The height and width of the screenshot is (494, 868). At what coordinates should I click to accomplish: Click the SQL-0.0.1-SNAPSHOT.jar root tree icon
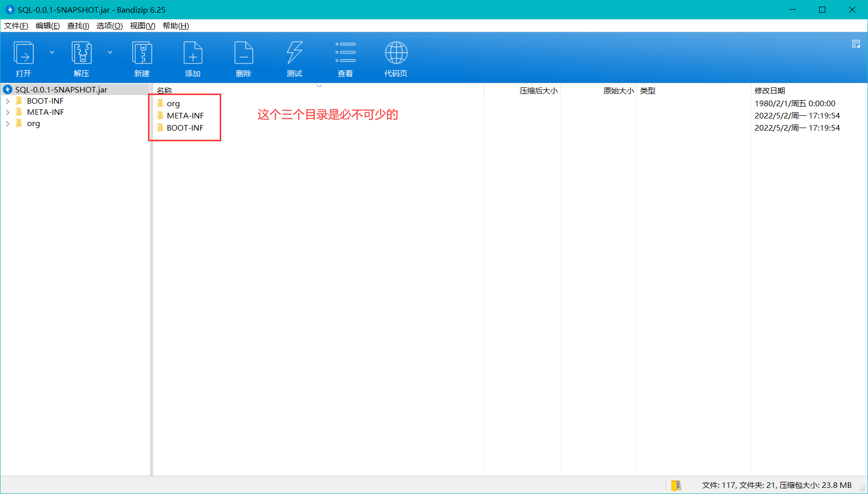pos(8,89)
